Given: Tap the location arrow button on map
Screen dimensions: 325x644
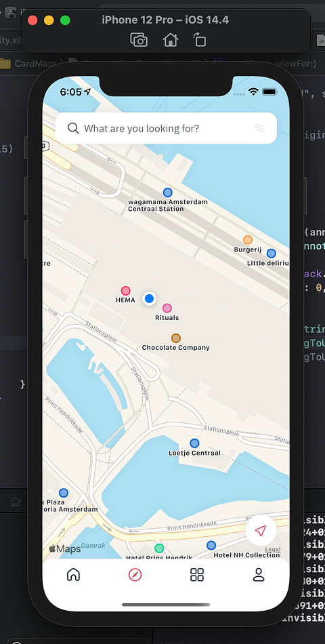Looking at the screenshot, I should pos(261,531).
